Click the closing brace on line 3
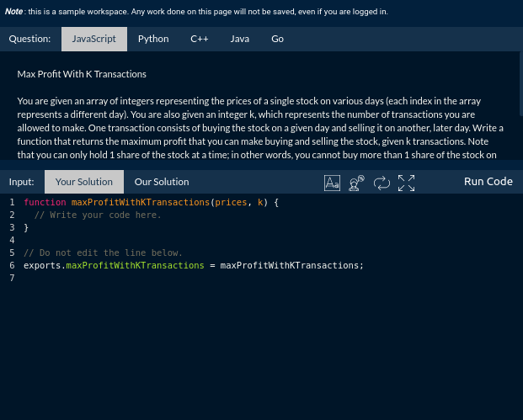523x420 pixels. [x=26, y=227]
